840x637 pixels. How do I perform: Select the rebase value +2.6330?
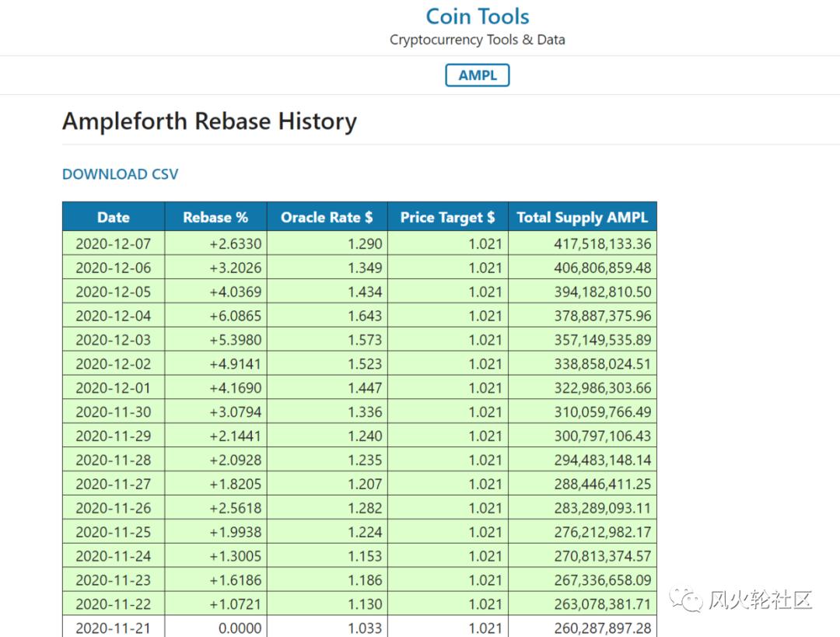(235, 243)
